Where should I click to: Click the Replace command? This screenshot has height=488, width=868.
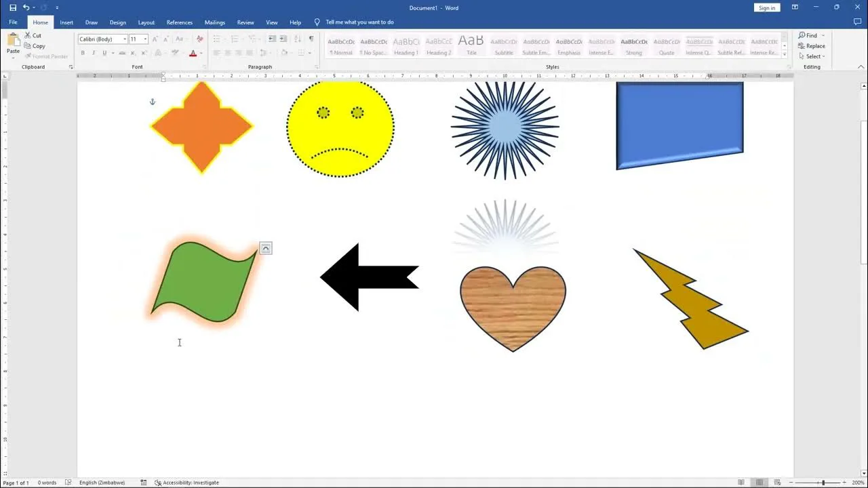click(812, 45)
